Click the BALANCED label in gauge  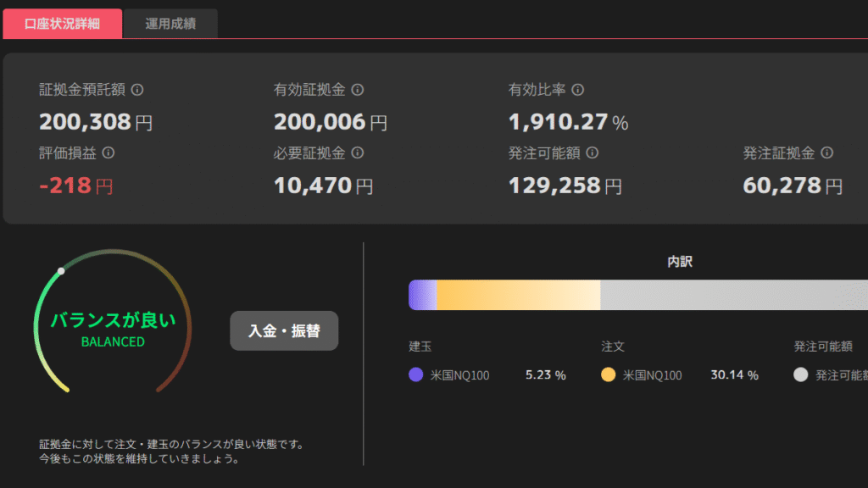[x=113, y=342]
